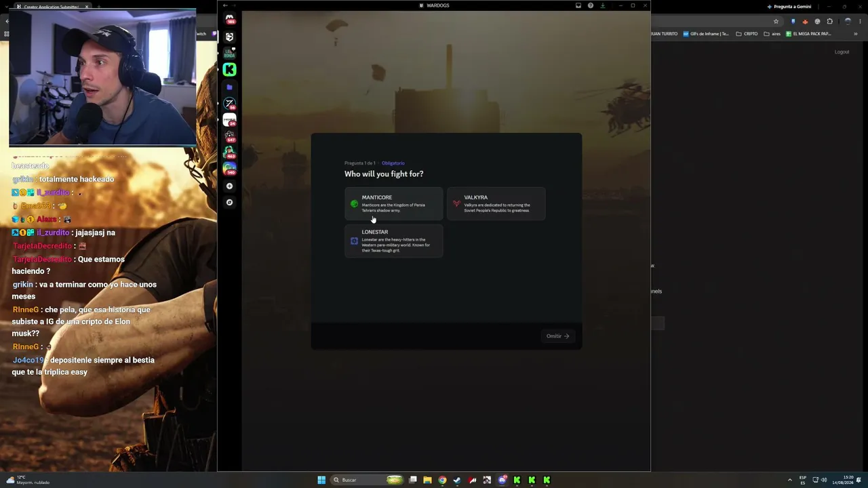Viewport: 868px width, 488px height.
Task: Switch to the Creator Application Submitted tab
Action: click(x=52, y=7)
